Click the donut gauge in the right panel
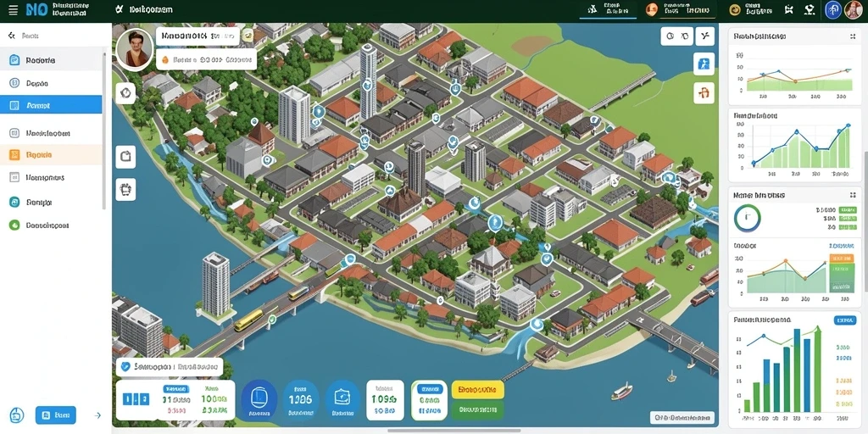Viewport: 868px width, 434px height. [748, 218]
